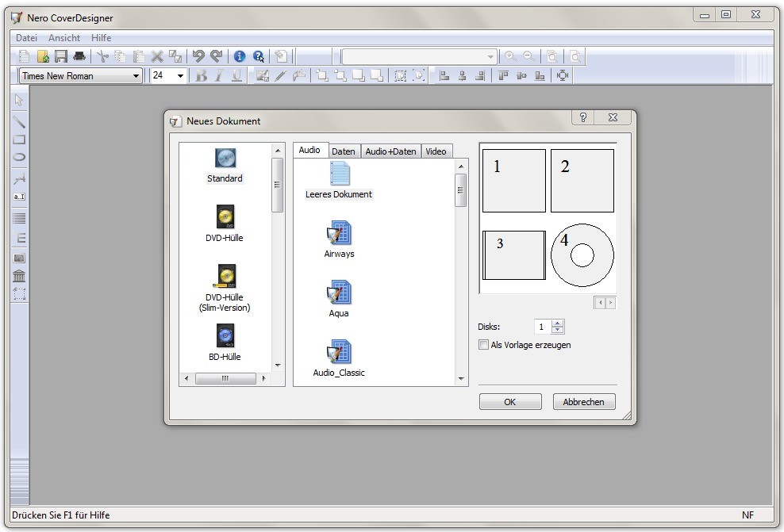Screen dimensions: 784x532
Task: Click the Undo arrow icon
Action: pos(198,56)
